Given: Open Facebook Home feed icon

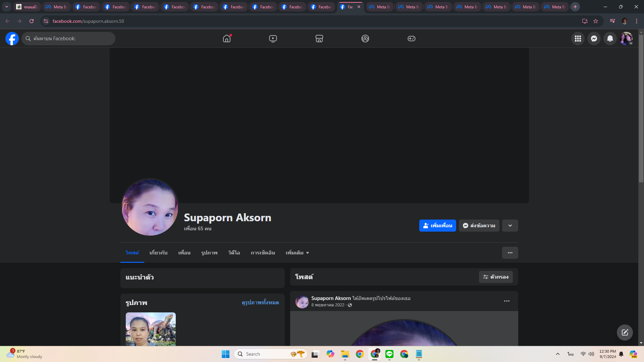Looking at the screenshot, I should [227, 39].
